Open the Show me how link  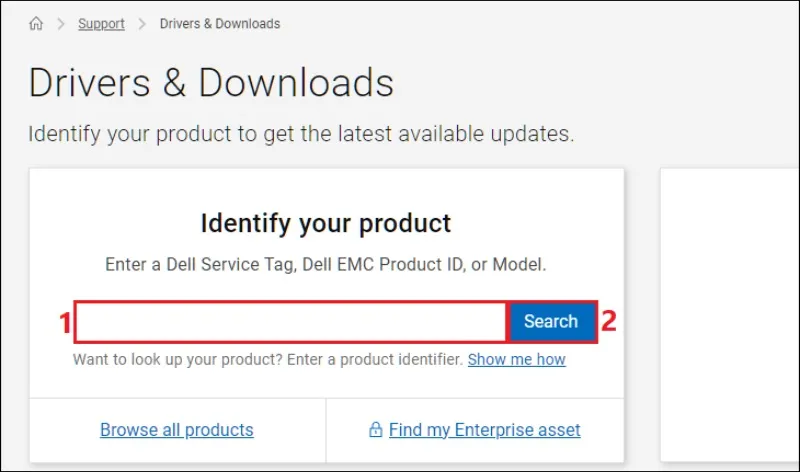516,359
